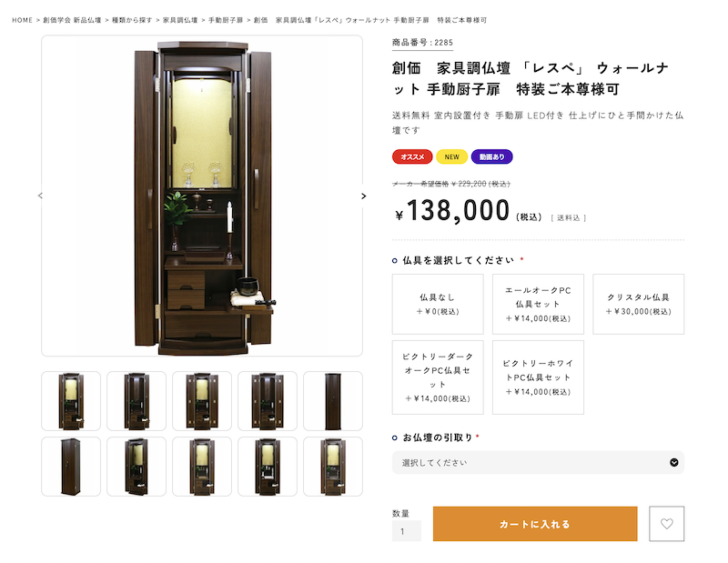Open 手動厨子扉 breadcrumb link

[x=226, y=20]
